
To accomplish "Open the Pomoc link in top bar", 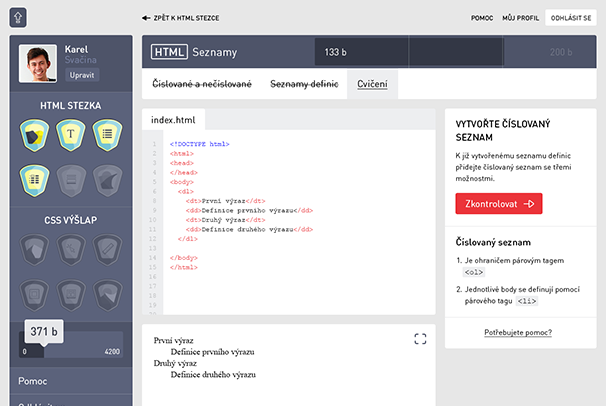I will [x=482, y=18].
